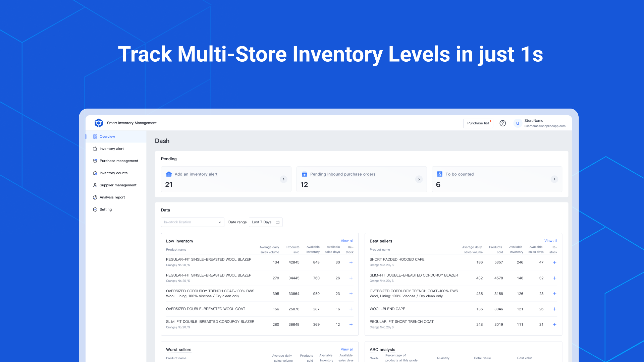Expand the Pending inbound purchase orders arrow
The width and height of the screenshot is (644, 362).
pyautogui.click(x=419, y=179)
